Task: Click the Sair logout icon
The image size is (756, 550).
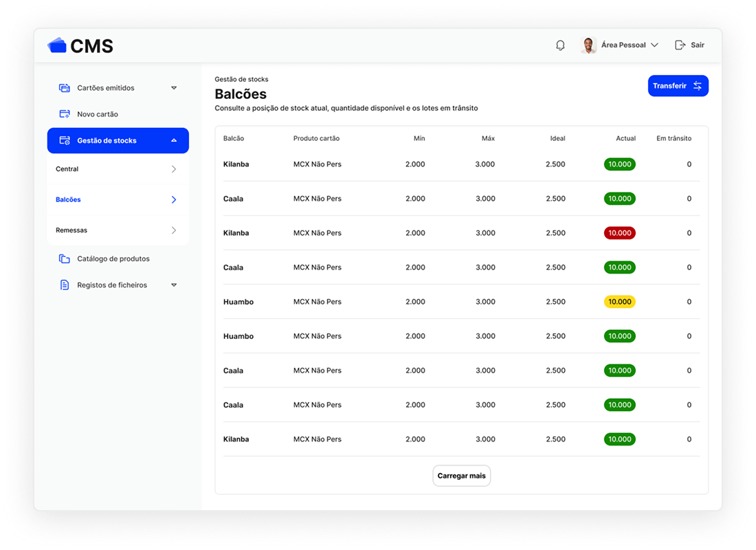Action: (x=680, y=45)
